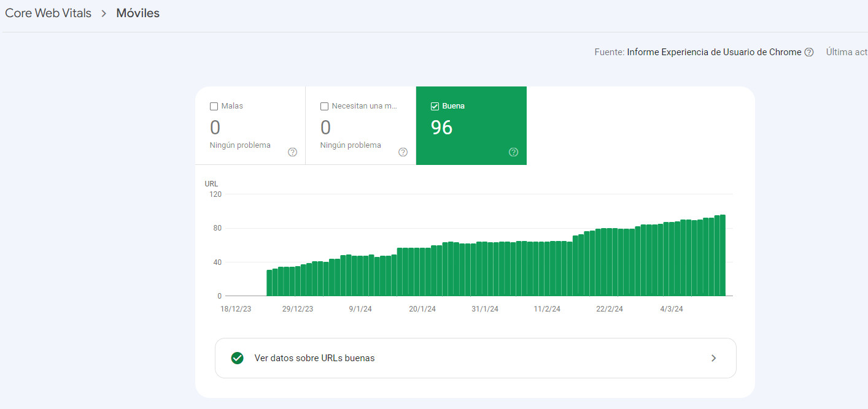Click Ningún problema under Necesitan una mejora
This screenshot has width=868, height=409.
pyautogui.click(x=351, y=145)
